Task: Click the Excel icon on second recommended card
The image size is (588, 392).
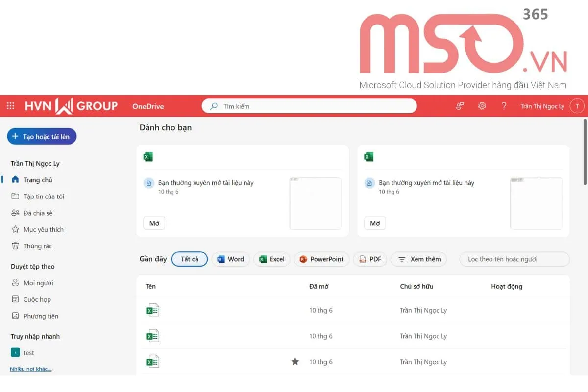Action: 369,157
